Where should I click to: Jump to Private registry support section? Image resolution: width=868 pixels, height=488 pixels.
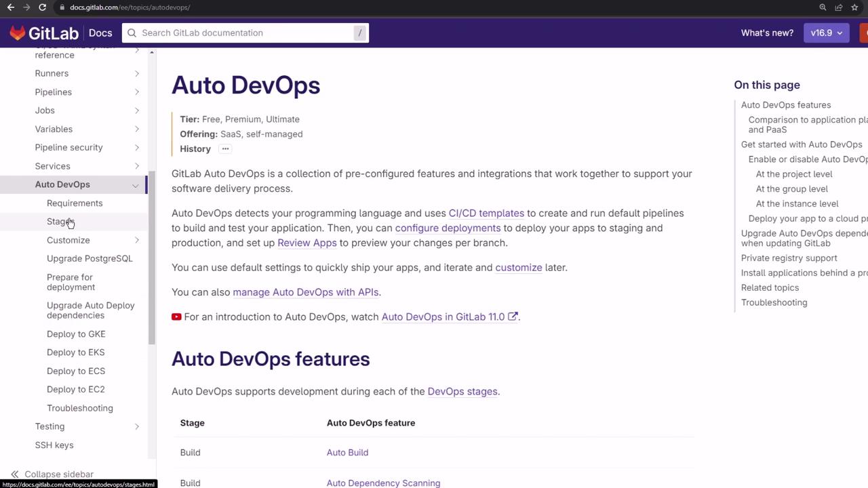pyautogui.click(x=789, y=258)
